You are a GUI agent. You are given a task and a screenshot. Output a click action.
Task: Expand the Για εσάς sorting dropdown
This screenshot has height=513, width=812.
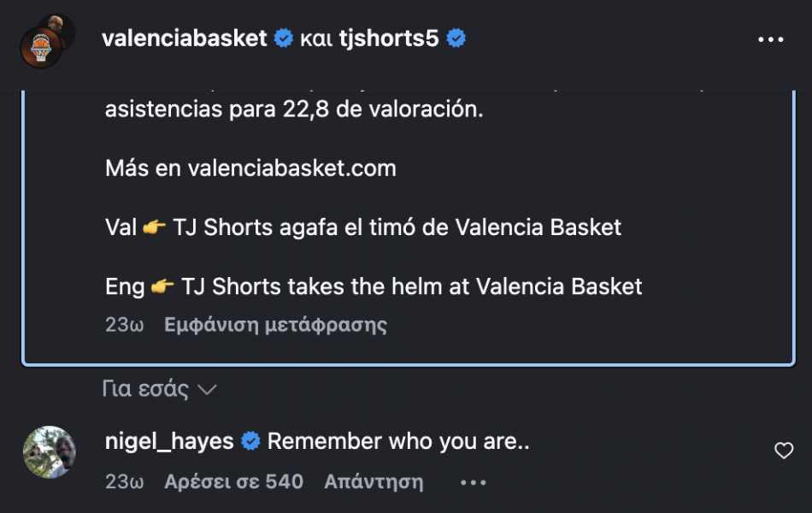pyautogui.click(x=159, y=389)
